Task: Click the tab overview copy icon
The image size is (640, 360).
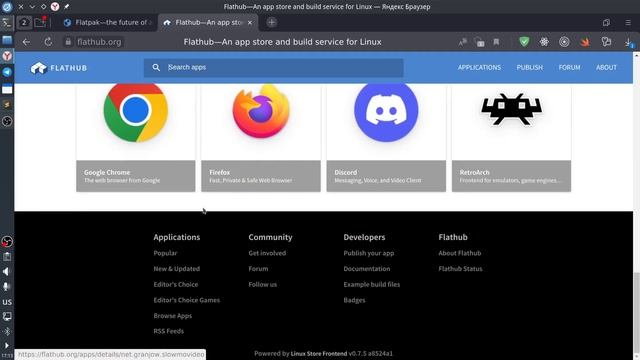Action: point(606,23)
